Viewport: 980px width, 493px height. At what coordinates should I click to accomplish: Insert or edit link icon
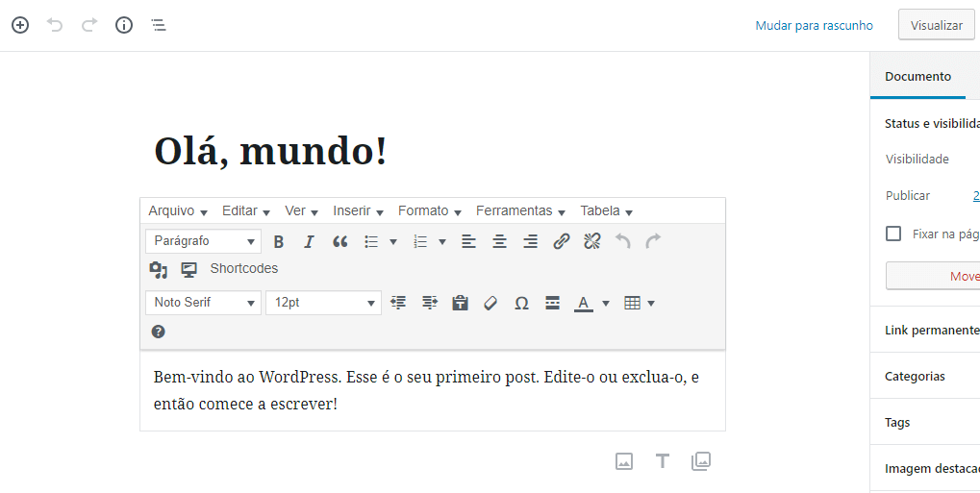(x=562, y=241)
